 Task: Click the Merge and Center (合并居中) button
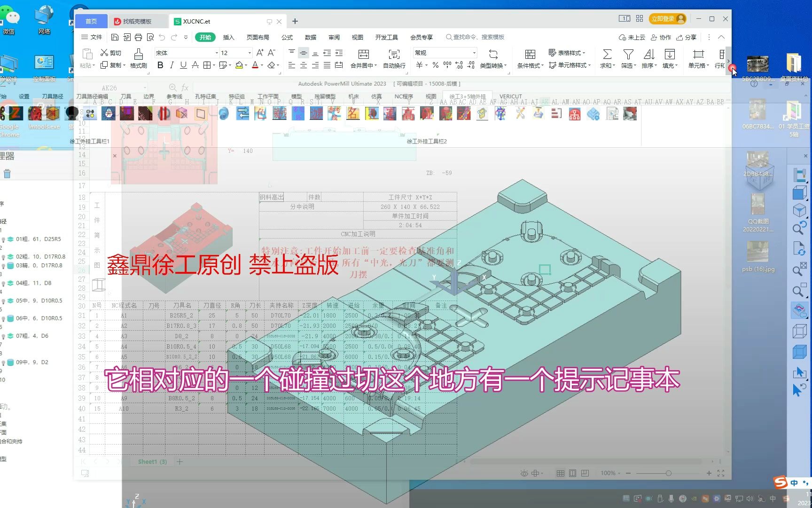[x=364, y=59]
